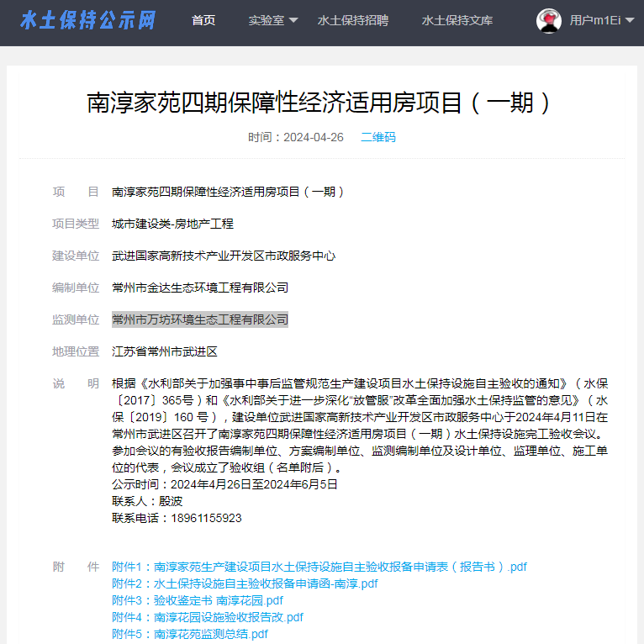Go to 首页 in the navigation bar
The width and height of the screenshot is (644, 644).
point(203,20)
